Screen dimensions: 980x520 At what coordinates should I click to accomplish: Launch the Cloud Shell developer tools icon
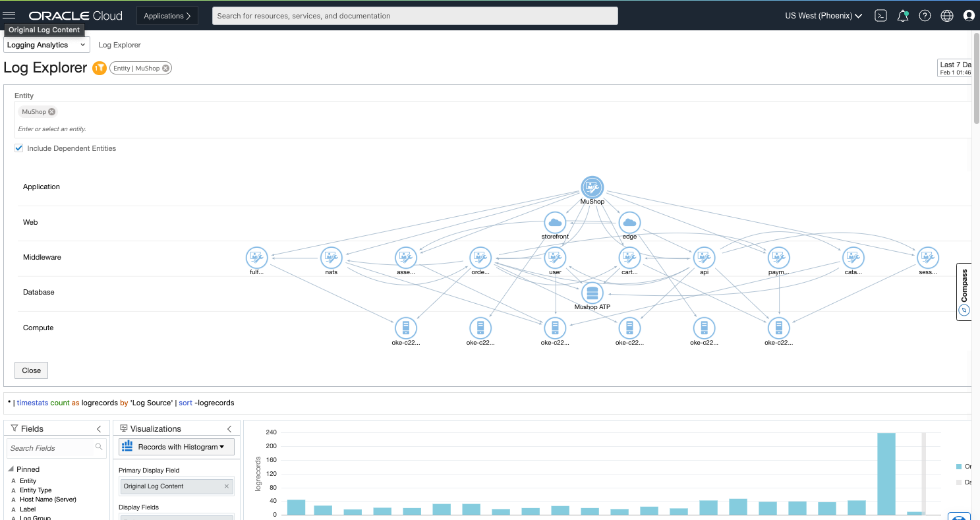(880, 16)
